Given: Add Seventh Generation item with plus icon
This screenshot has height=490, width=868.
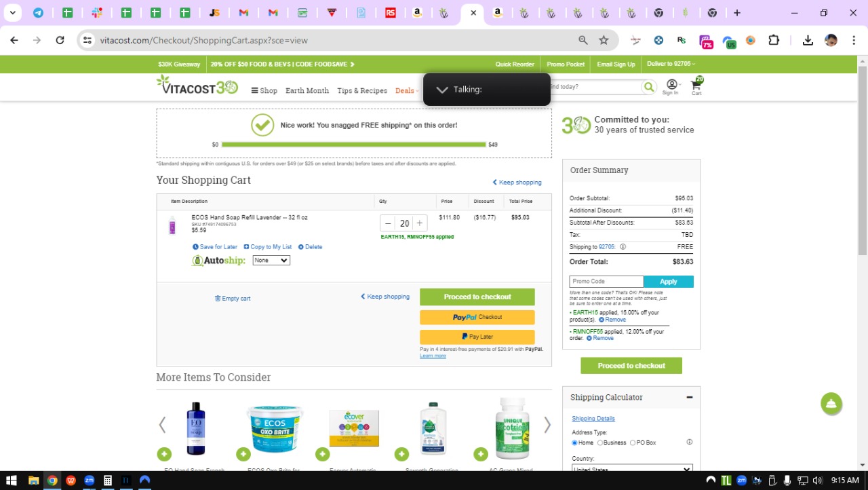Looking at the screenshot, I should (x=401, y=454).
